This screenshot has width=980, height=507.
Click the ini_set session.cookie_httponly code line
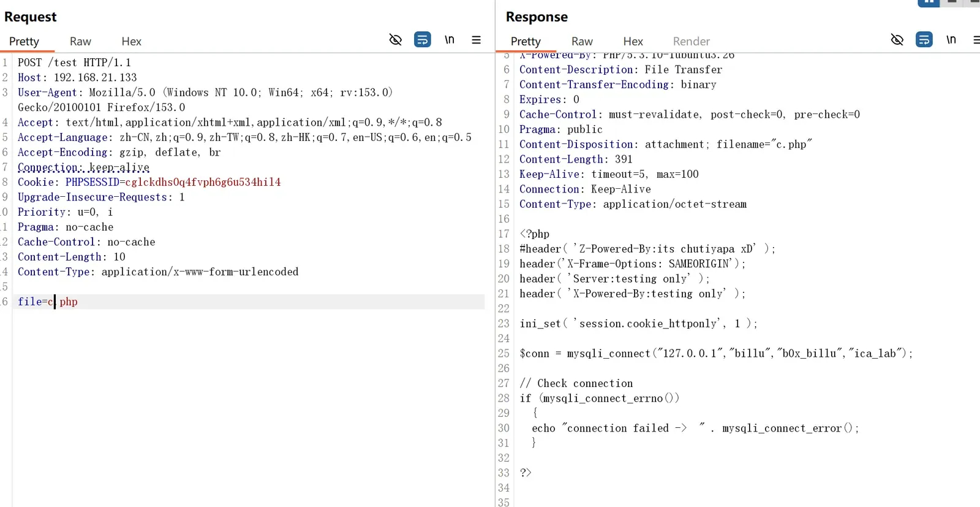[638, 324]
